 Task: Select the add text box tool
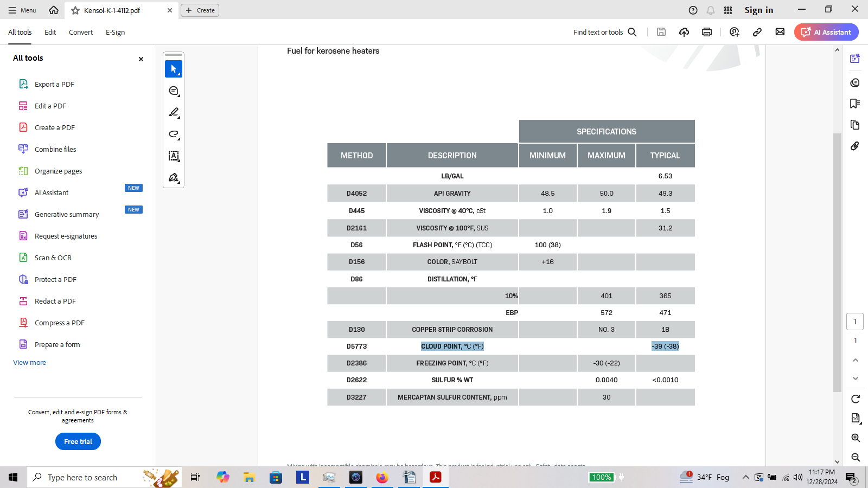(174, 156)
